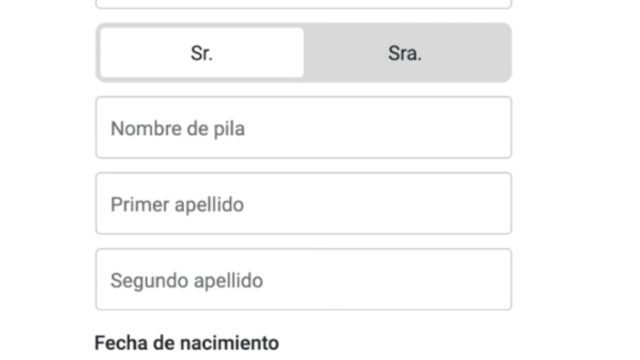The width and height of the screenshot is (640, 360).
Task: Click the "Primer apellido" placeholder text
Action: point(177,204)
